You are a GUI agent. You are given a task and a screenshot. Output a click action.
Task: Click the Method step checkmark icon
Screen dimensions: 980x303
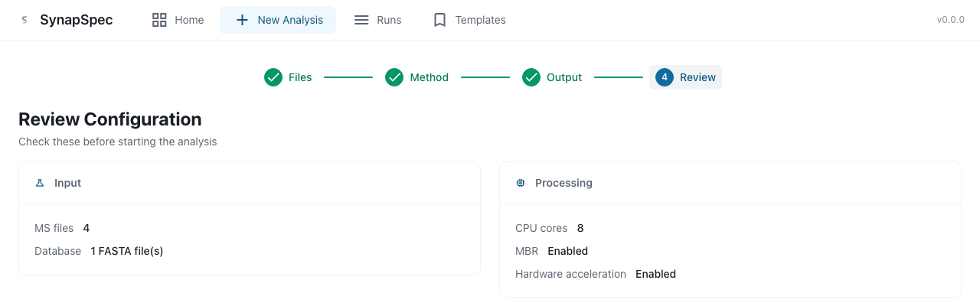tap(394, 77)
